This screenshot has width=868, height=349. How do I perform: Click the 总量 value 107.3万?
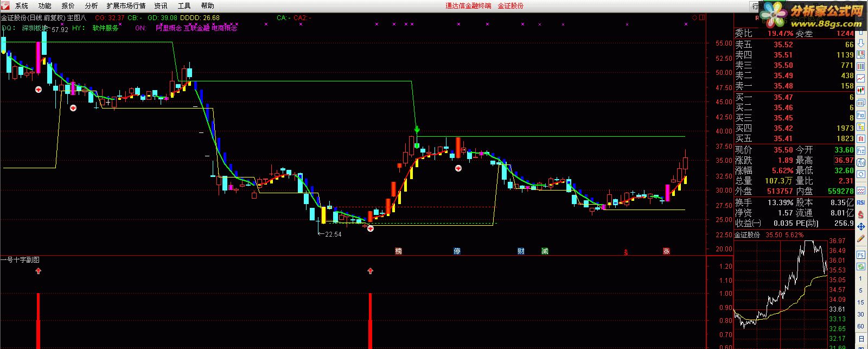tap(779, 181)
